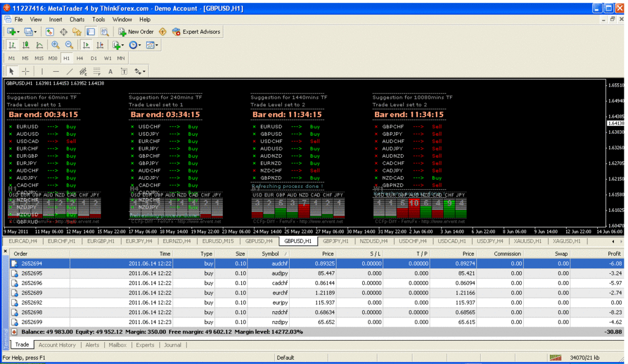This screenshot has width=628, height=364.
Task: Select the Horizontal Line drawing tool
Action: point(56,71)
